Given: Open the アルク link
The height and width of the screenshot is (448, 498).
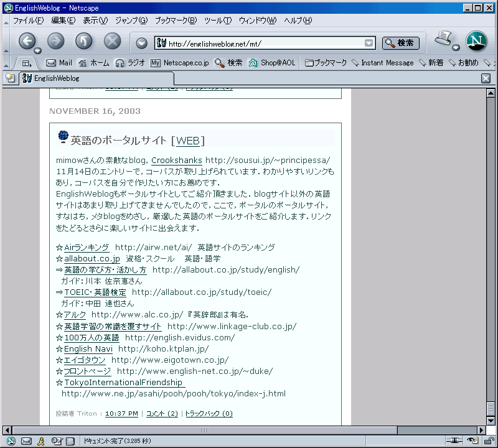Looking at the screenshot, I should 75,315.
